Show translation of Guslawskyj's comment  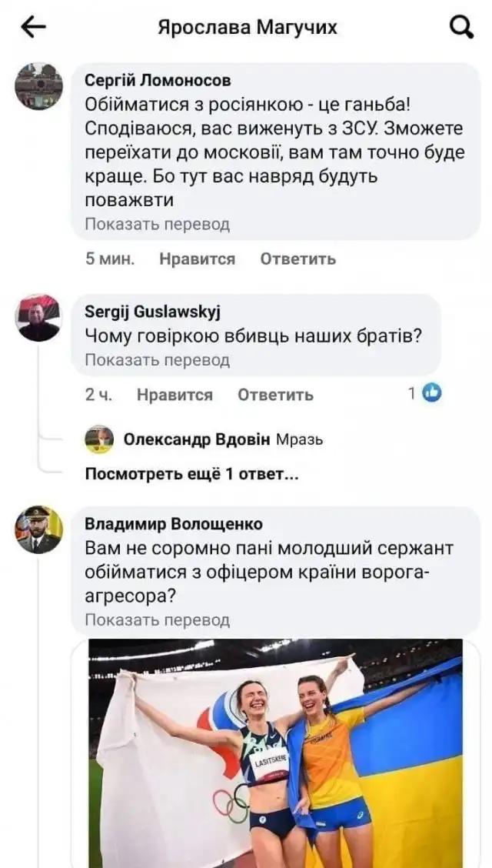[x=157, y=359]
